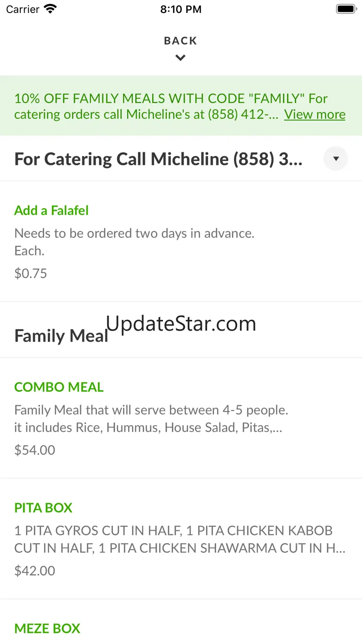Screen dimensions: 362x644
Task: Tap the combo meal "serve between 4-5 people" text
Action: point(151,410)
